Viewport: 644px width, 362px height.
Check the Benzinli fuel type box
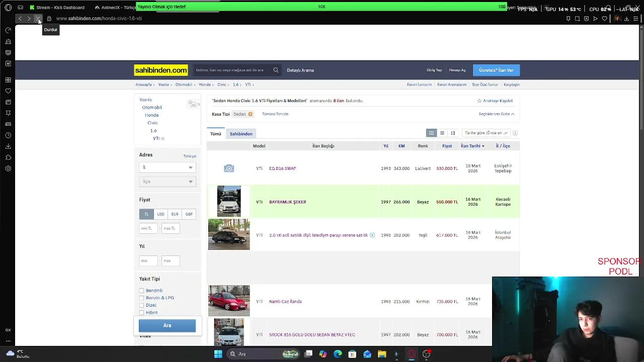coord(141,291)
